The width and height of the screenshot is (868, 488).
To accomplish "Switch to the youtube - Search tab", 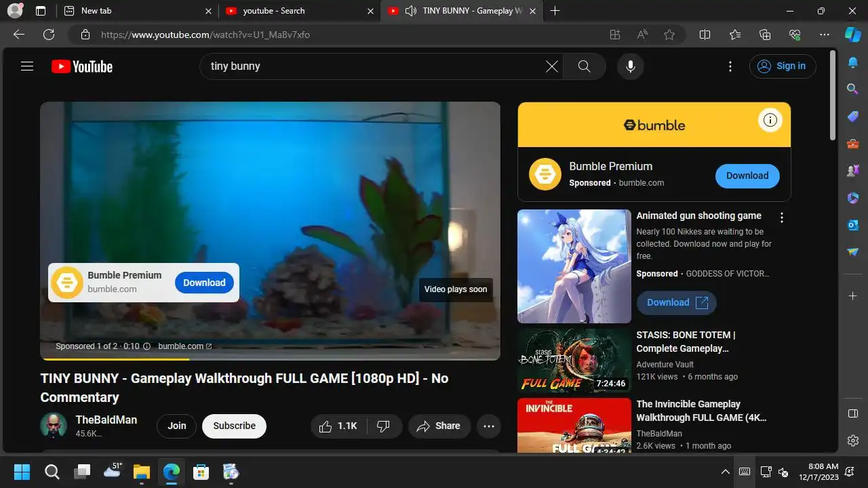I will pyautogui.click(x=300, y=11).
